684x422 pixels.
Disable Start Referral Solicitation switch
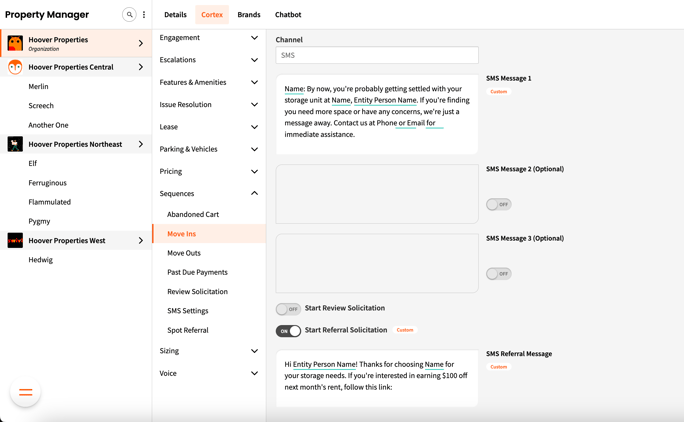(288, 330)
